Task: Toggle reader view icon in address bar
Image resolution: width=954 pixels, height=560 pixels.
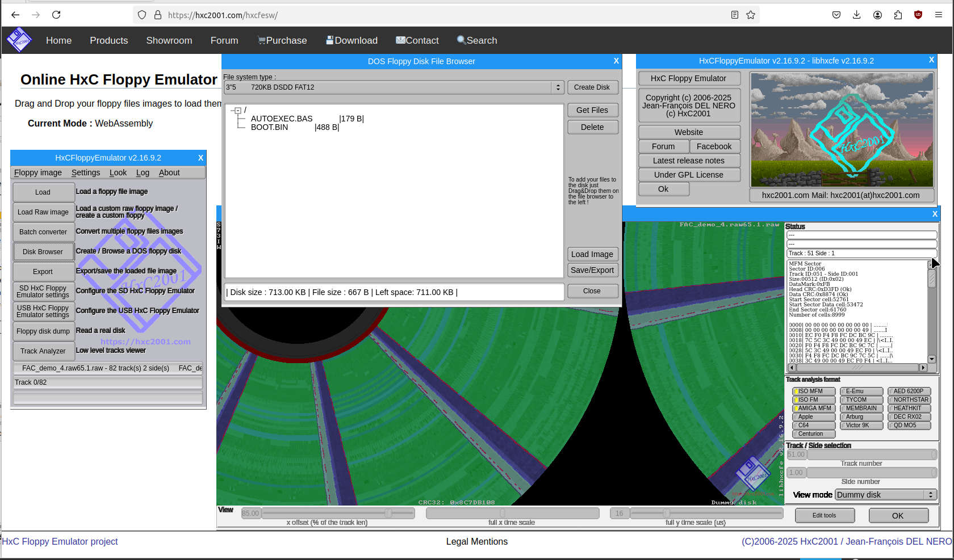Action: click(735, 15)
